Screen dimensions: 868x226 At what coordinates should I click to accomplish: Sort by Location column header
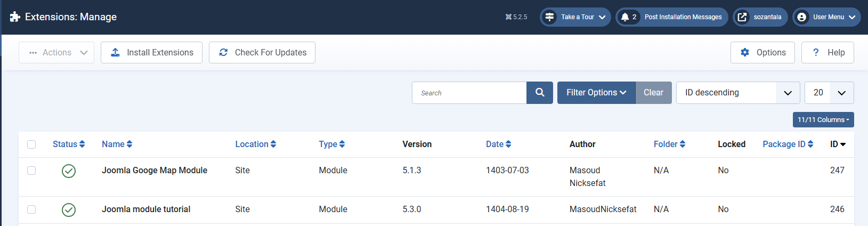pos(256,144)
